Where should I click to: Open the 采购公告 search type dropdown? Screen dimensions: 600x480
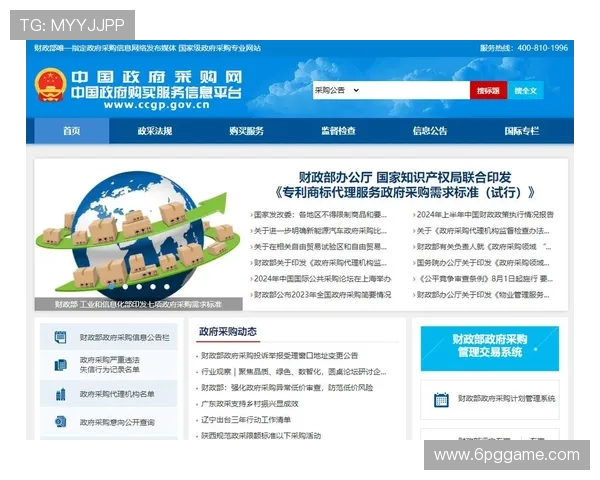tap(337, 90)
